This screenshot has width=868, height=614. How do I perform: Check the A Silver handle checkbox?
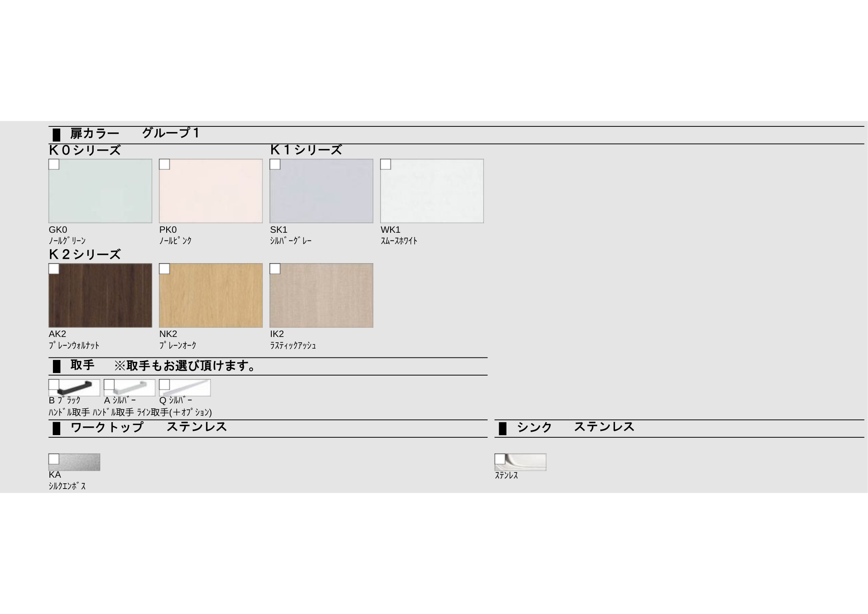click(109, 385)
